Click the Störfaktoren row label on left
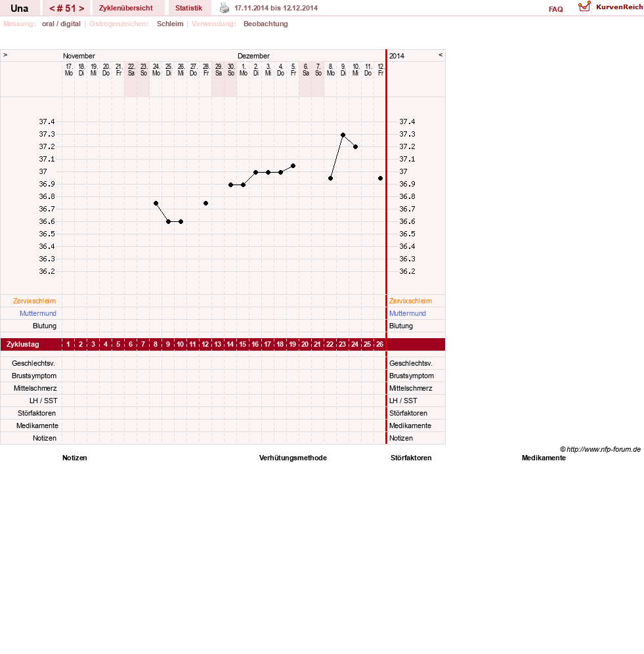Viewport: 644px width, 654px height. 37,413
